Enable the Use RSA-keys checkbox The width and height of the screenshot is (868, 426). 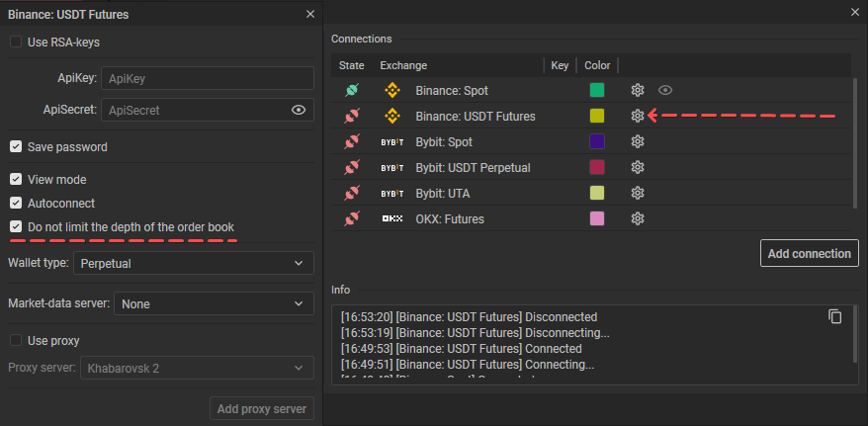(x=16, y=43)
